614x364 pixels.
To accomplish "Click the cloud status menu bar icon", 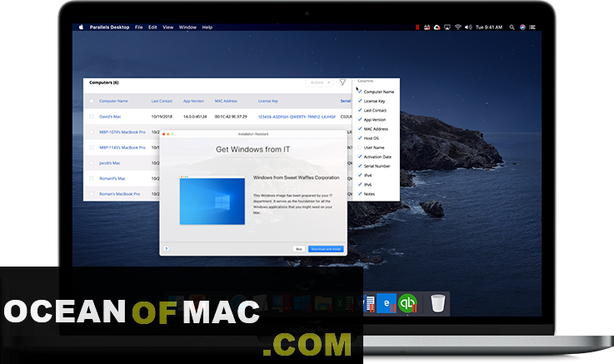I will pos(437,27).
